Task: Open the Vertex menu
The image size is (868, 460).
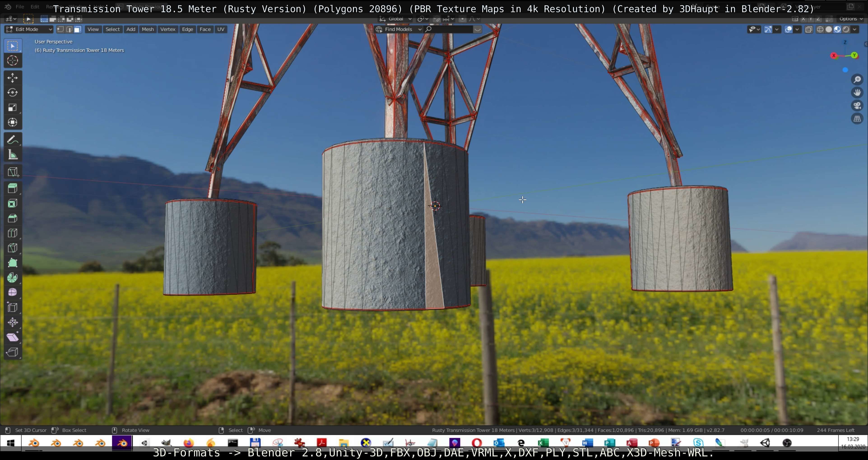Action: click(168, 29)
